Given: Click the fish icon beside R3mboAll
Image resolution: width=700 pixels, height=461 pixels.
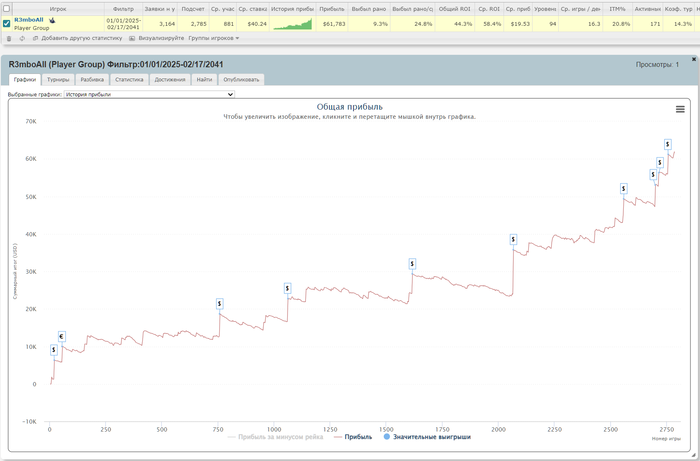Looking at the screenshot, I should [52, 20].
